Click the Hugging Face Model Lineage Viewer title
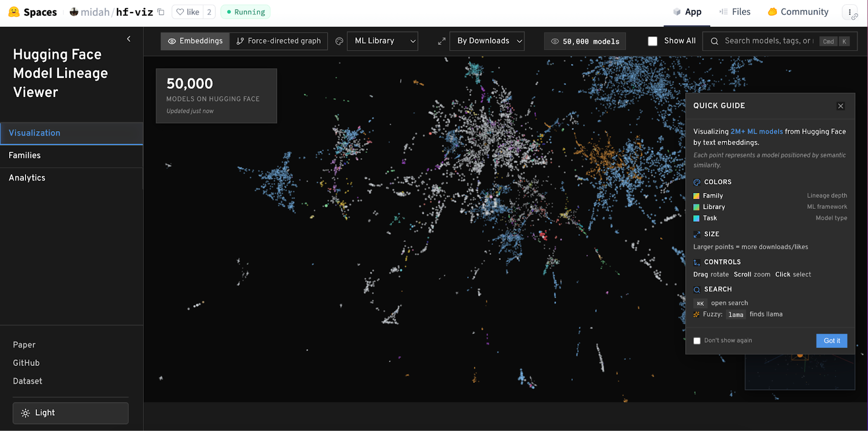Viewport: 868px width, 431px height. (60, 73)
